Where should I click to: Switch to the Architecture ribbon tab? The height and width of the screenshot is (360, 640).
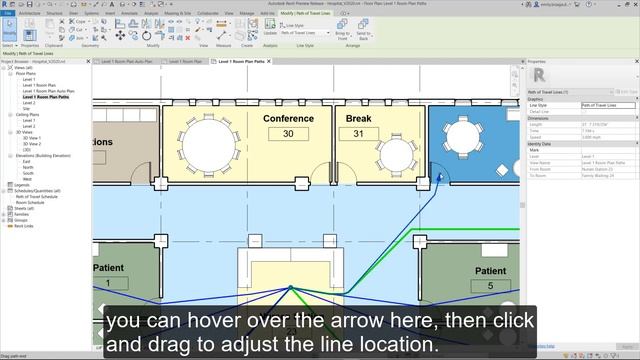[29, 13]
